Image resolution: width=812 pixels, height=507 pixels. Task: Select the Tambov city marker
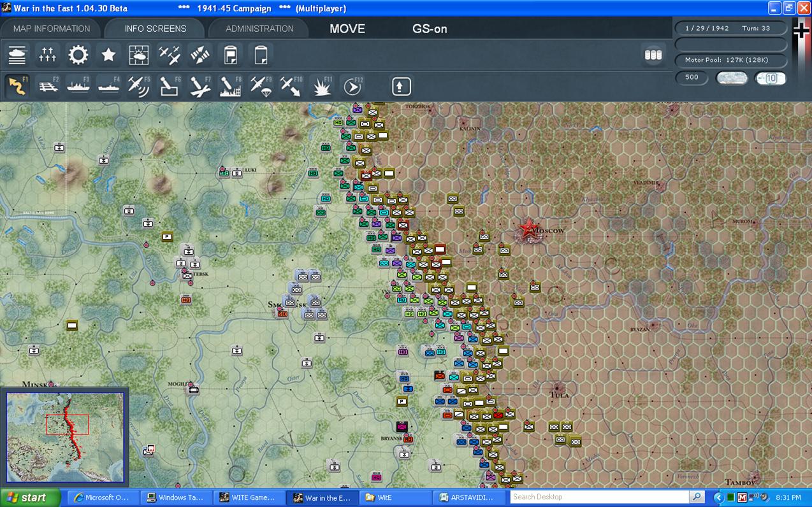(755, 476)
